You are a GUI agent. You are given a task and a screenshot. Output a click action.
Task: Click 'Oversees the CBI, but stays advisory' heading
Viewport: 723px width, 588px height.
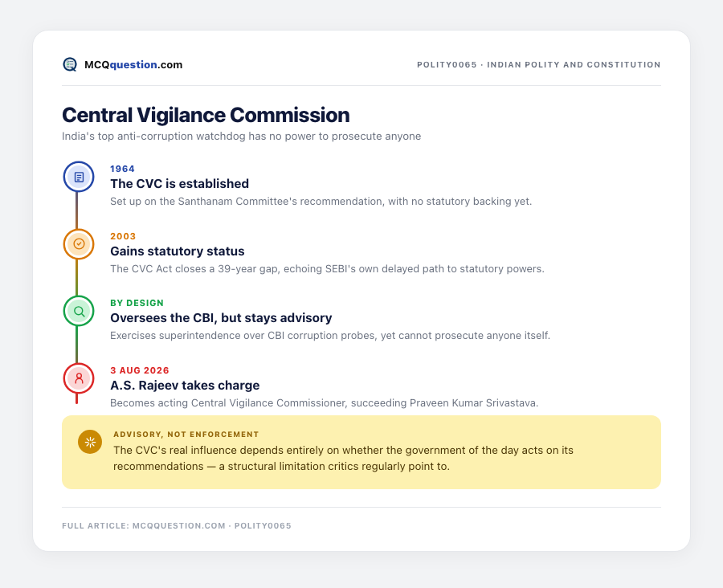pyautogui.click(x=221, y=318)
